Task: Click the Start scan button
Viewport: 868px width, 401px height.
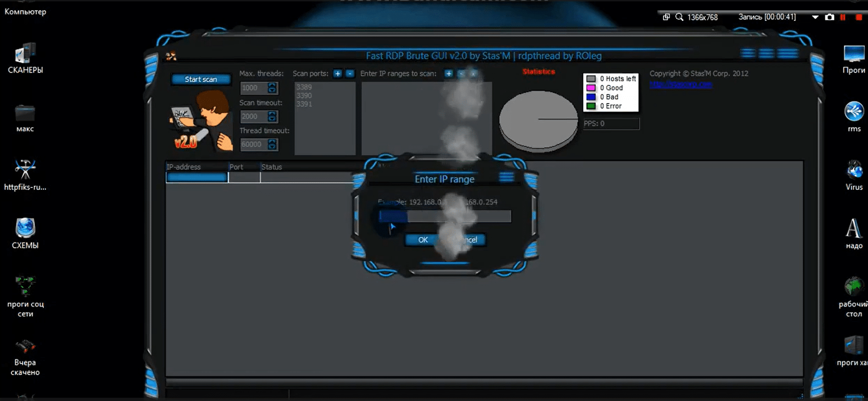Action: click(x=200, y=79)
